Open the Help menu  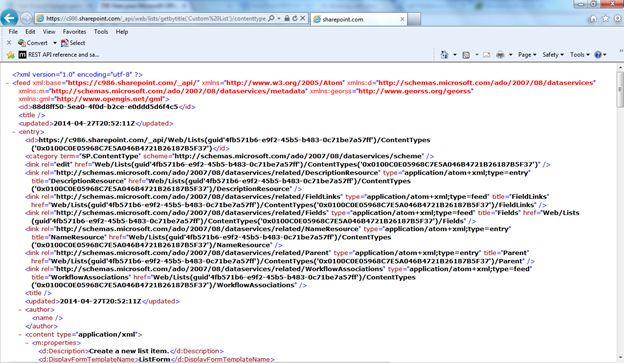coord(122,31)
